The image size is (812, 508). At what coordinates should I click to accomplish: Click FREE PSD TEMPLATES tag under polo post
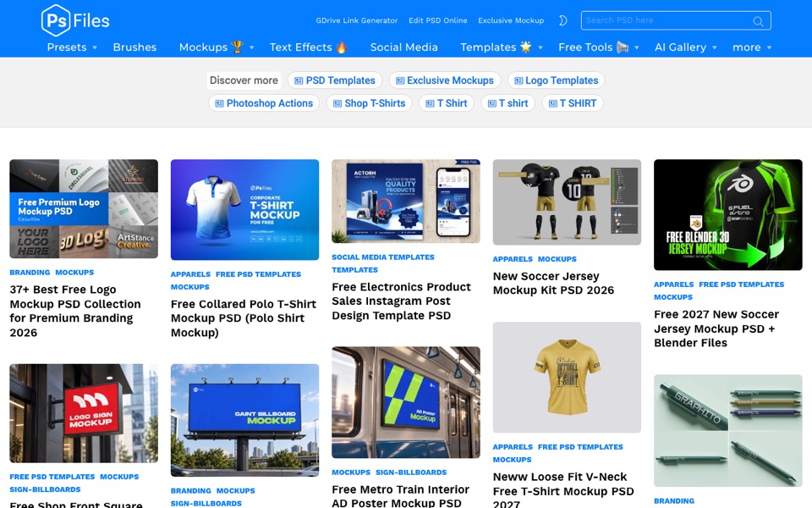pyautogui.click(x=259, y=274)
